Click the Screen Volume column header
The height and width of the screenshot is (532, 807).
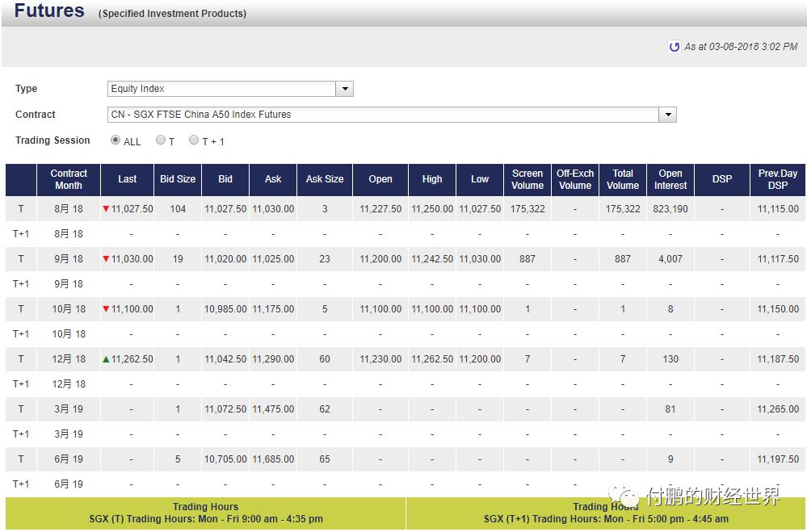(527, 179)
